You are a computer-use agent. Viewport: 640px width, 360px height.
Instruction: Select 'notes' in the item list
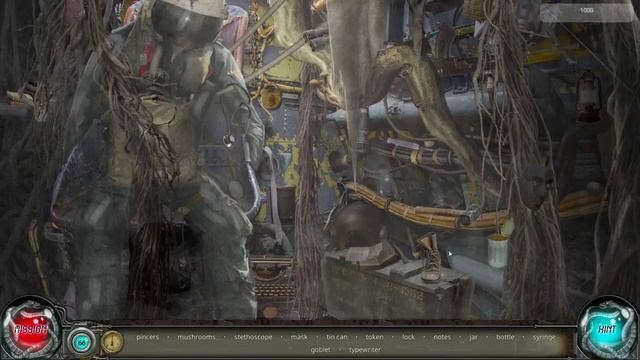pos(442,337)
